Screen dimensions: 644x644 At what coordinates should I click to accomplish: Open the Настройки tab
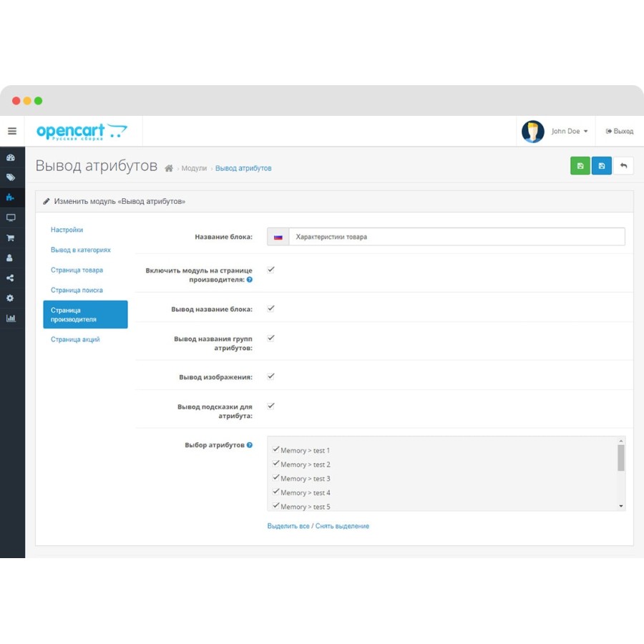click(x=67, y=230)
